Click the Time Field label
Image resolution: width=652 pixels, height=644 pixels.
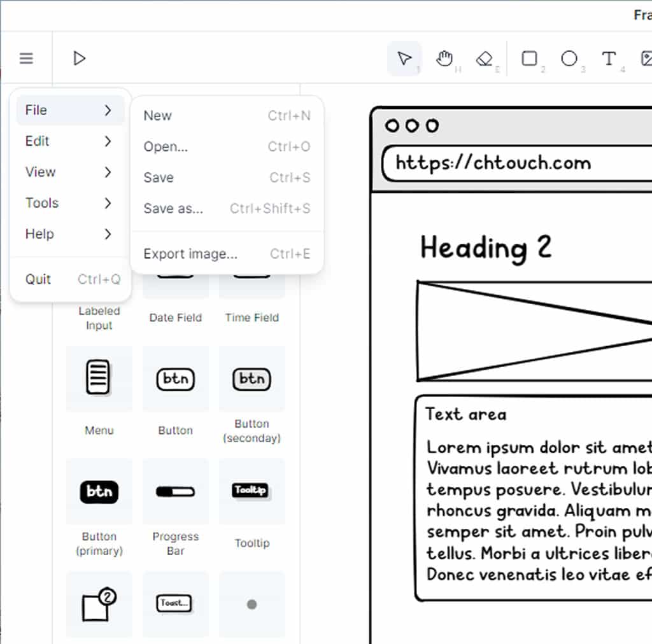pyautogui.click(x=252, y=318)
